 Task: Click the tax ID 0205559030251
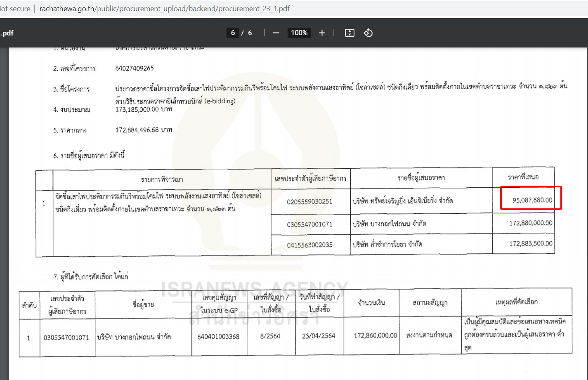click(309, 201)
